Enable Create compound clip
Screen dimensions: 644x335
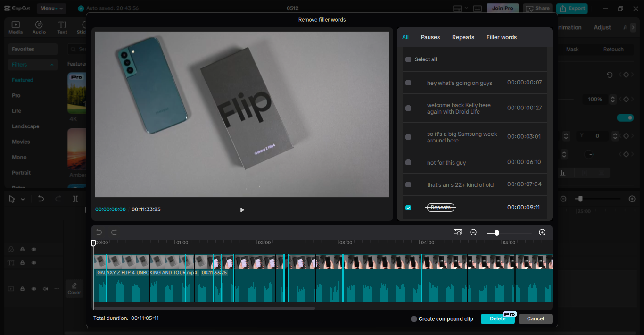pos(413,318)
